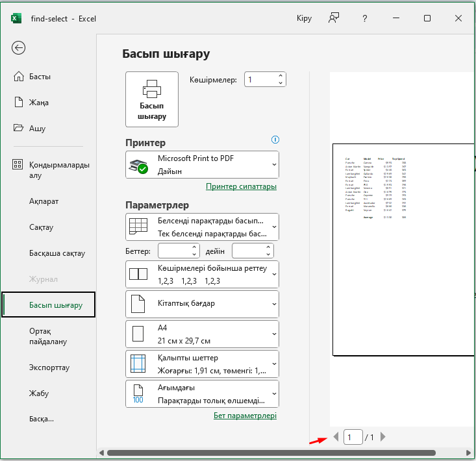Open the Microsoft Print to PDF dropdown
This screenshot has width=476, height=461.
[x=202, y=165]
